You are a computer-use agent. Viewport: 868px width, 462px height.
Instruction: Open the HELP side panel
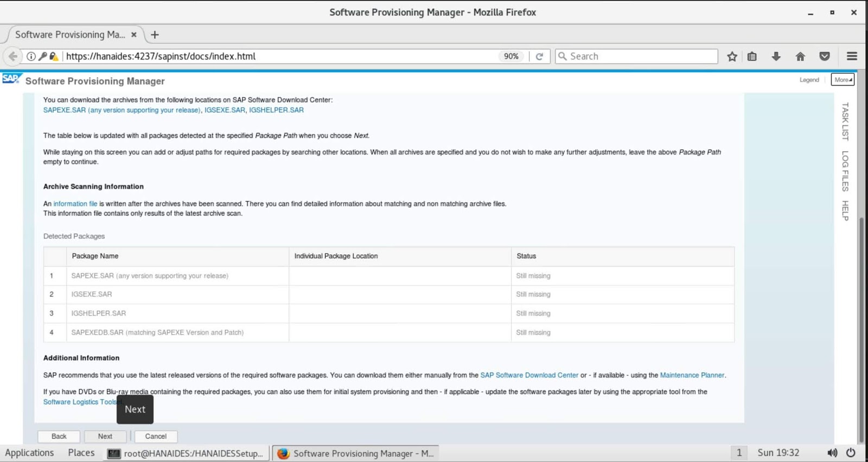845,210
